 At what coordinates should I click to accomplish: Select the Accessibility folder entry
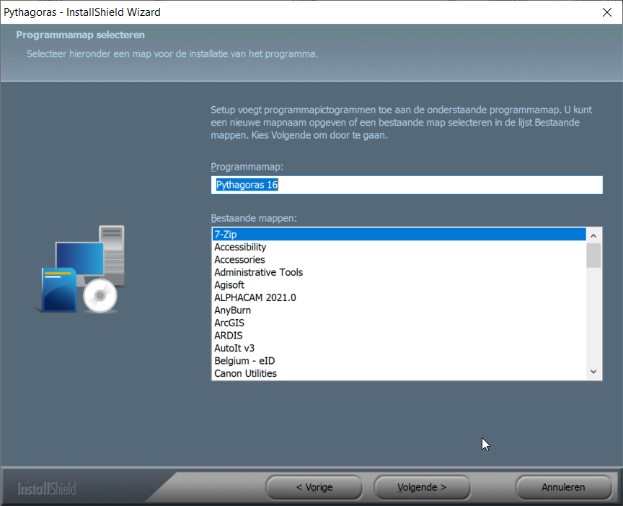399,247
